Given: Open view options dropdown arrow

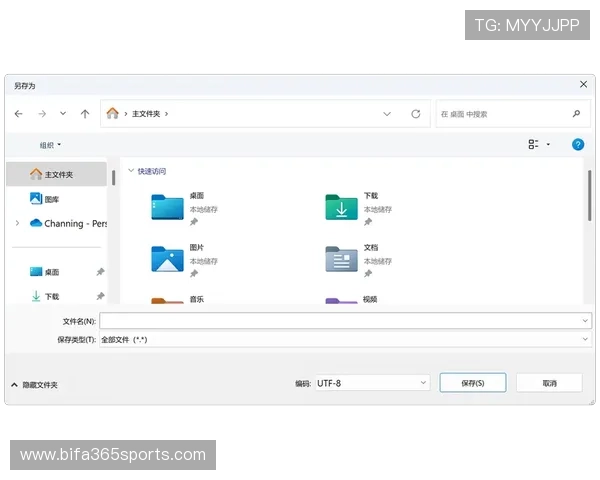Looking at the screenshot, I should tap(548, 144).
